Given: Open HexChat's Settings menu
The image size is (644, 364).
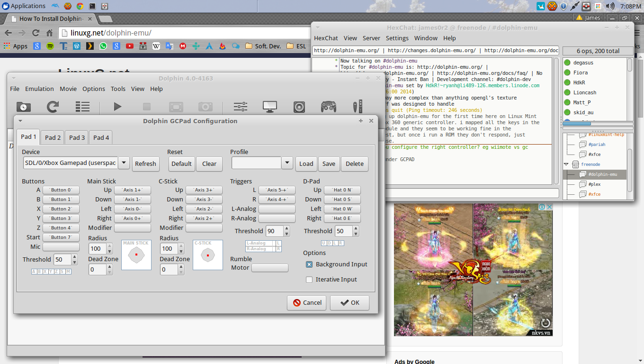Looking at the screenshot, I should (x=397, y=38).
